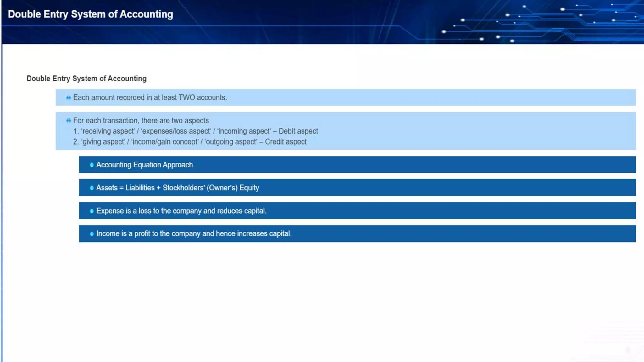Click the bullet beside "Assets = Liabilities"
Viewport: 644px width, 362px height.
point(92,188)
